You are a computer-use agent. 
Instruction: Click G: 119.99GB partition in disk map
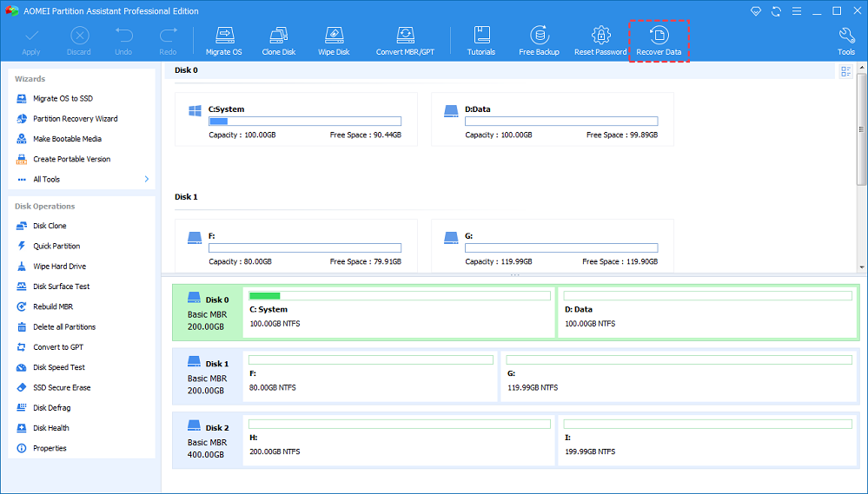pyautogui.click(x=679, y=376)
